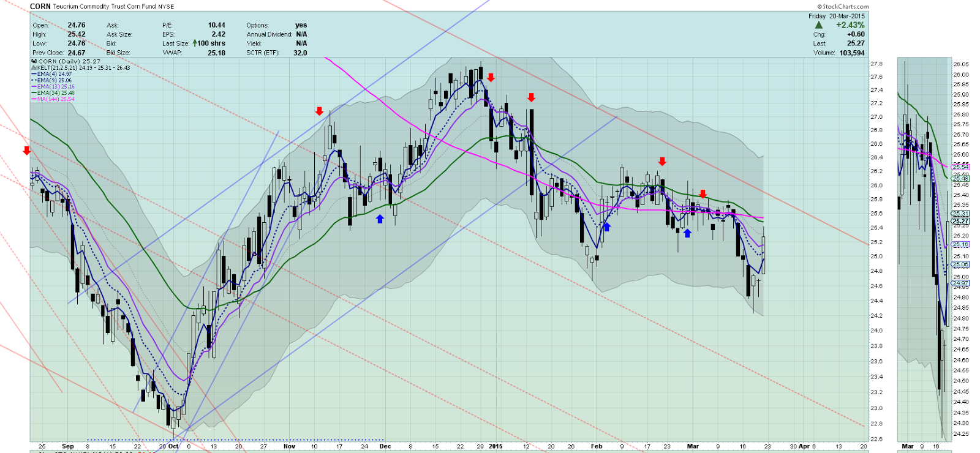The width and height of the screenshot is (980, 453).
Task: Click the Last value 25.27 in header
Action: coord(856,43)
